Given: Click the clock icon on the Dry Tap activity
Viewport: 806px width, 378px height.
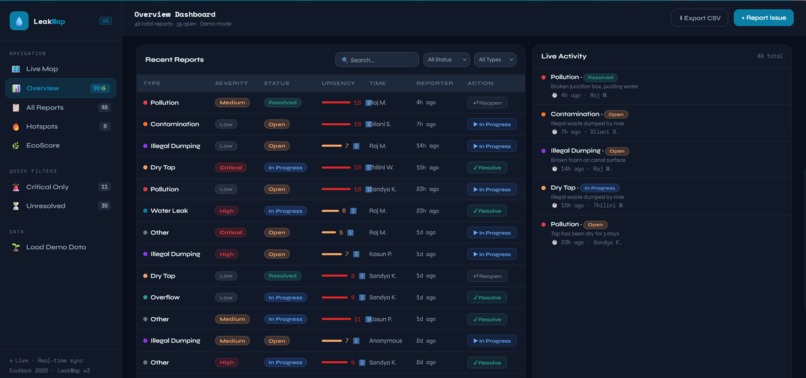Looking at the screenshot, I should (x=554, y=205).
